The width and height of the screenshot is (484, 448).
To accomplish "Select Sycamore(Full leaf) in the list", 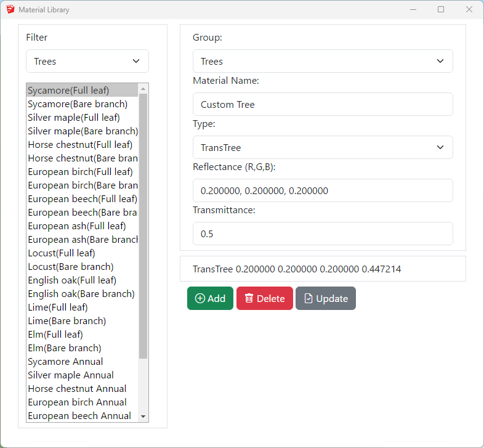I will (x=68, y=90).
